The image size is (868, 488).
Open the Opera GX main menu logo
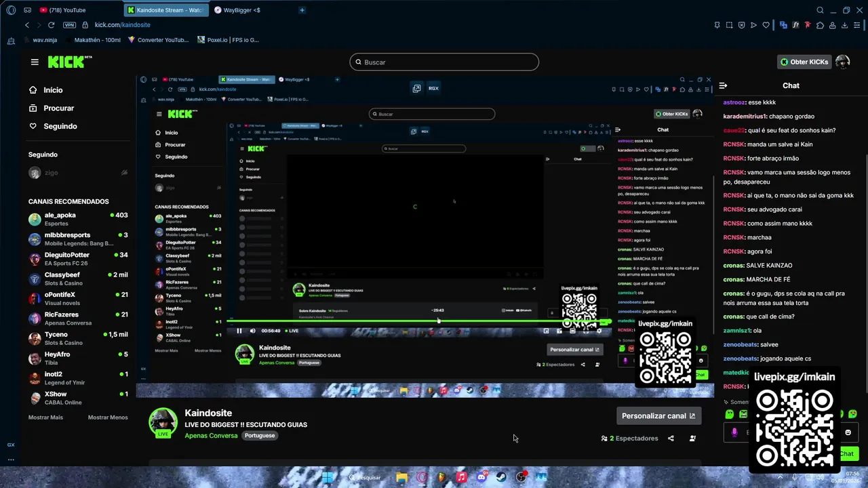point(11,10)
